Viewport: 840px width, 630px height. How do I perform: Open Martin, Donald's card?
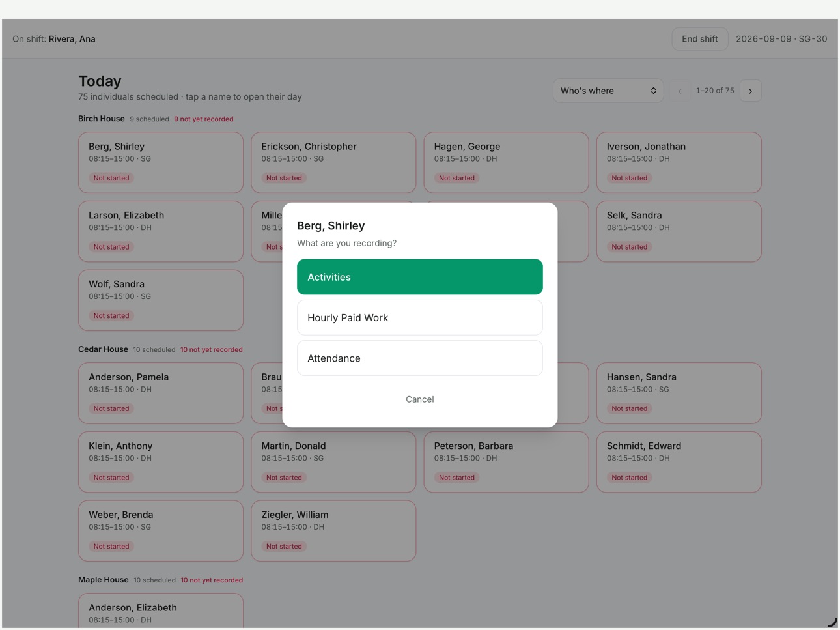pos(333,462)
